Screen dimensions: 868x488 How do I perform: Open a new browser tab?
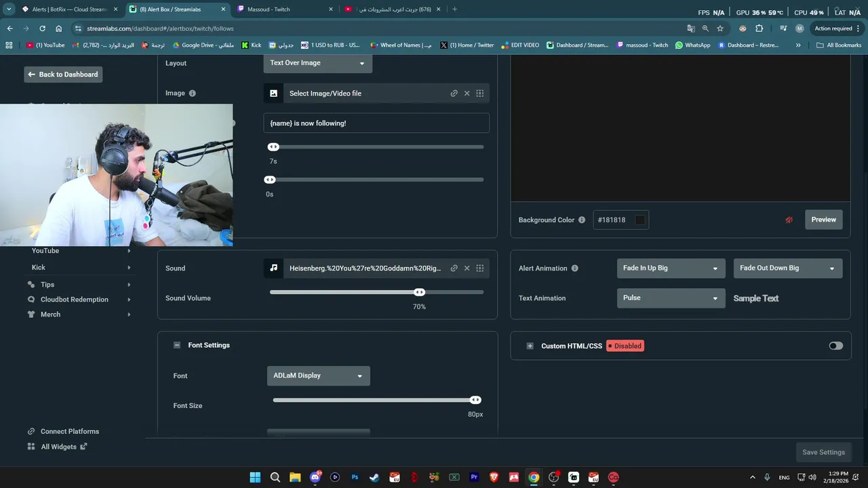coord(454,9)
